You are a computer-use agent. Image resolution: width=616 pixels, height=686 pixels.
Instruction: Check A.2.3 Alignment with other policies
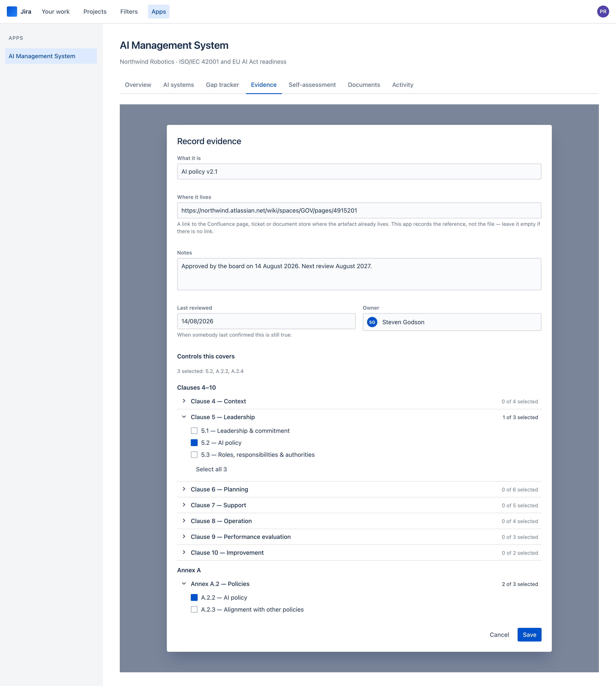[x=194, y=609]
